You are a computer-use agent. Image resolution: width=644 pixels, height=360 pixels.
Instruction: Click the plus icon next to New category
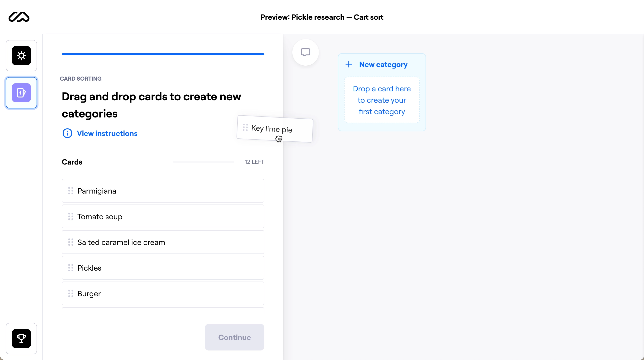click(x=349, y=64)
